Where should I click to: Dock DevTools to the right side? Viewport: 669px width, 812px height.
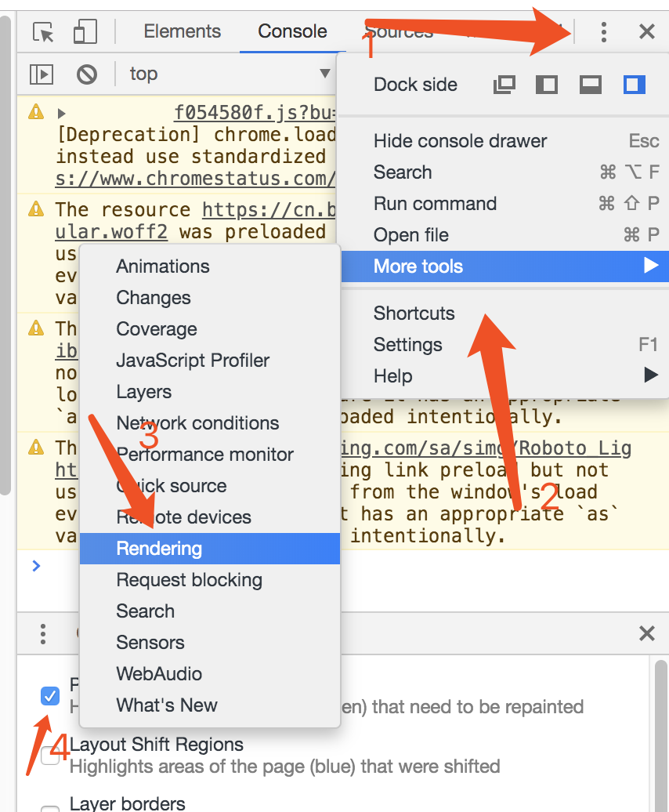pyautogui.click(x=634, y=85)
